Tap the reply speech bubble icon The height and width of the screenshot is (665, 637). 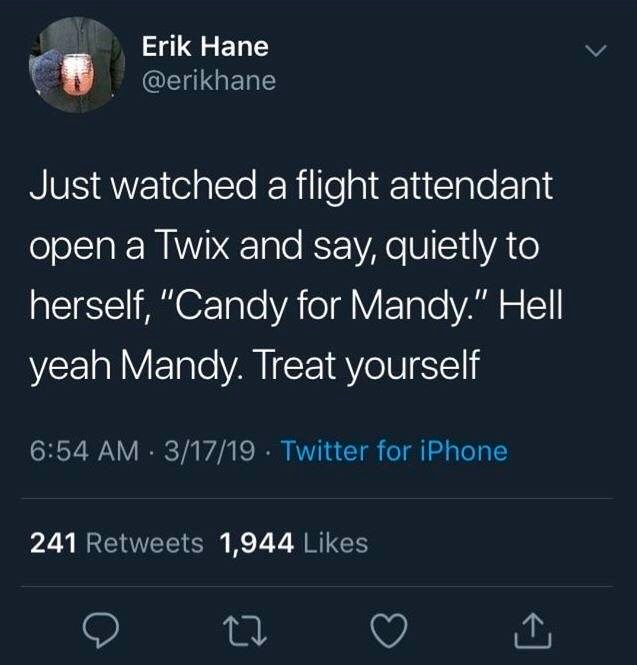click(101, 630)
